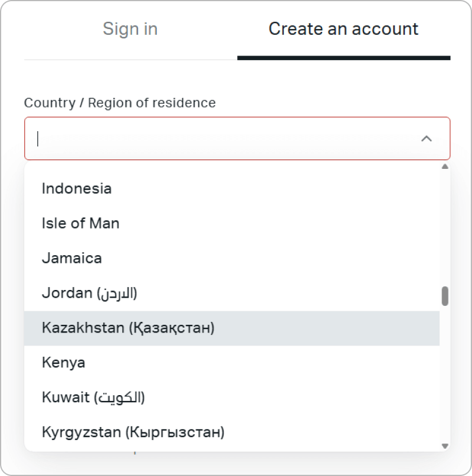Viewport: 472px width, 476px height.
Task: Click the Қазақстан text in the highlighted row
Action: [171, 328]
